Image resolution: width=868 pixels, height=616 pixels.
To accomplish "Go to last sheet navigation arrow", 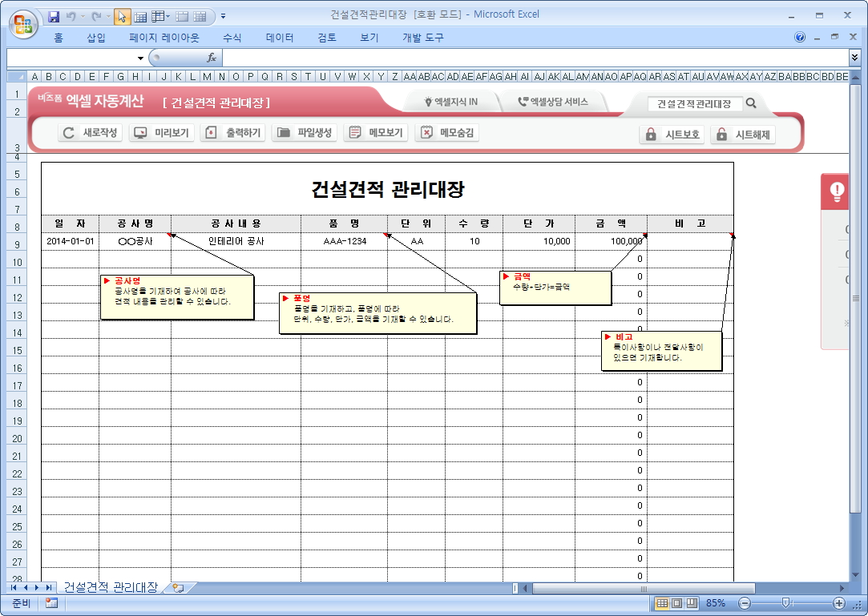I will tap(49, 588).
